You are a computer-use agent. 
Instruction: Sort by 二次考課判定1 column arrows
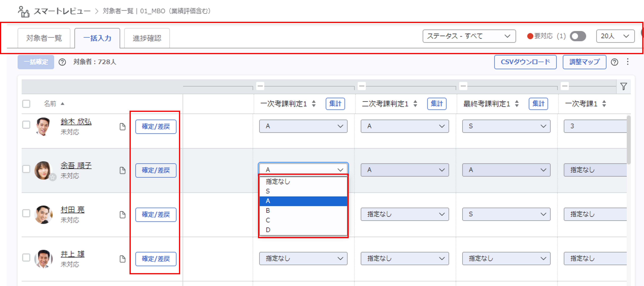click(x=415, y=104)
